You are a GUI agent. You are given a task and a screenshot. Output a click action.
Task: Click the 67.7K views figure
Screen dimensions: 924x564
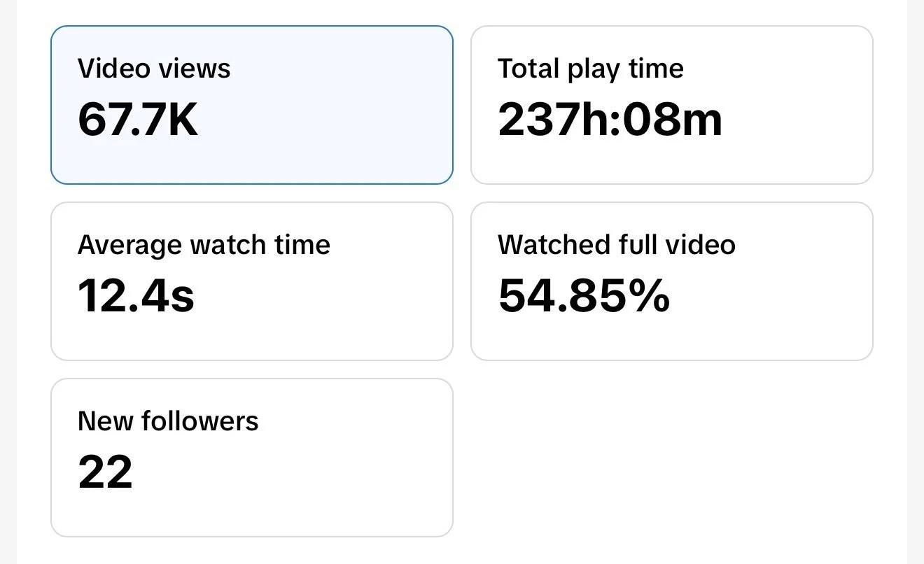click(138, 119)
